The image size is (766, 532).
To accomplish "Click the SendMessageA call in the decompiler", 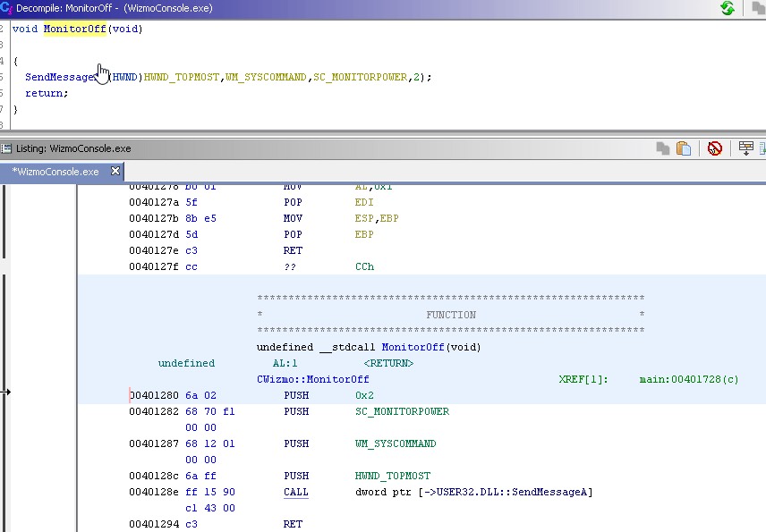I will click(60, 77).
